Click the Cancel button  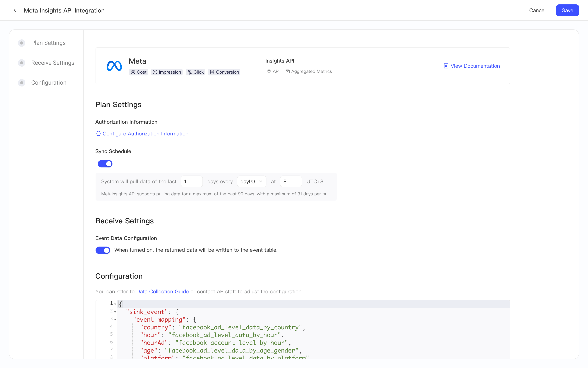tap(537, 10)
